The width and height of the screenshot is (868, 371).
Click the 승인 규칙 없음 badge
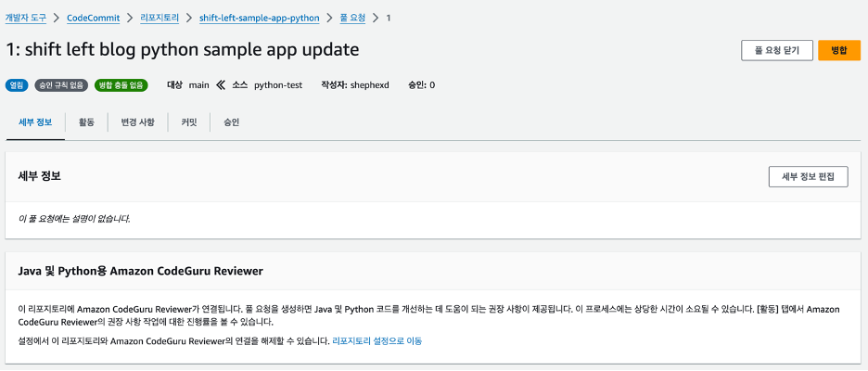(61, 85)
